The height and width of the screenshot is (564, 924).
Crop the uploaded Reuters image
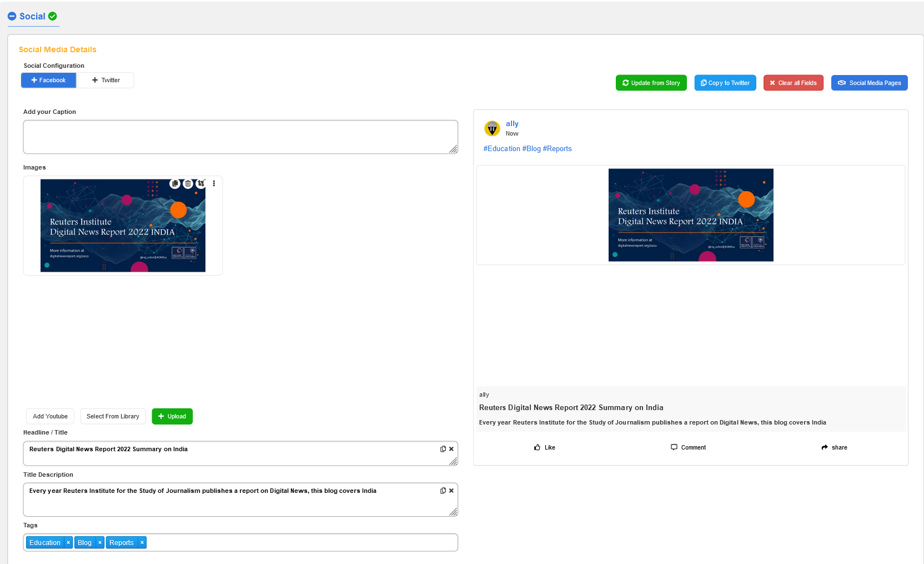(201, 183)
